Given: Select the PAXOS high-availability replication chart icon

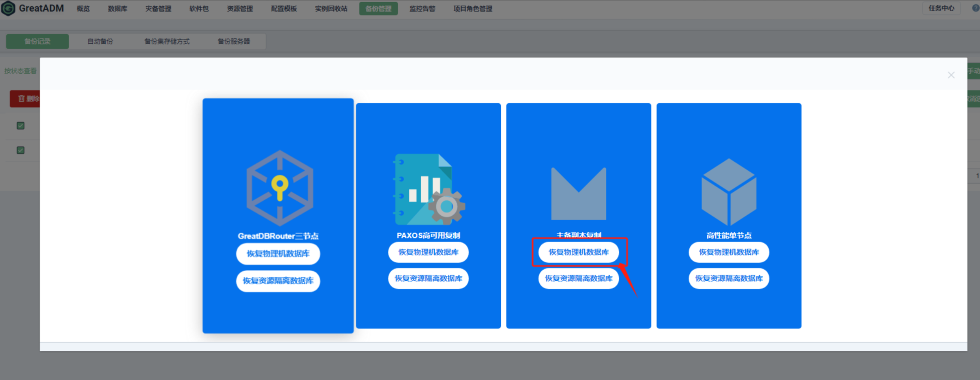Looking at the screenshot, I should click(429, 189).
